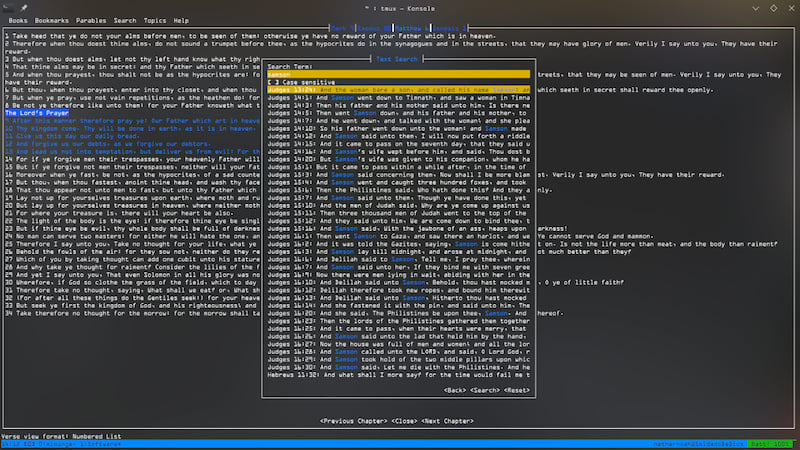The width and height of the screenshot is (800, 450).
Task: Click 'Verse view format: Numbered List' status text
Action: 61,437
